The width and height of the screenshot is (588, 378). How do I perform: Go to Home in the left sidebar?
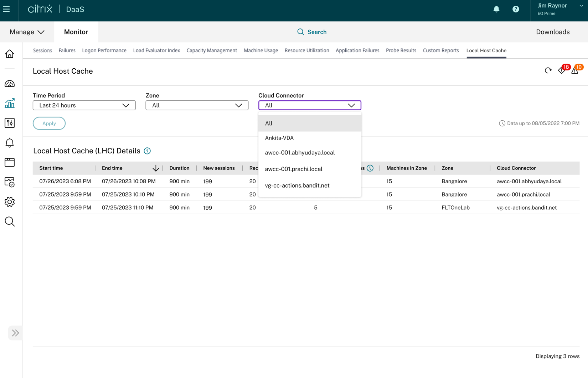[10, 54]
